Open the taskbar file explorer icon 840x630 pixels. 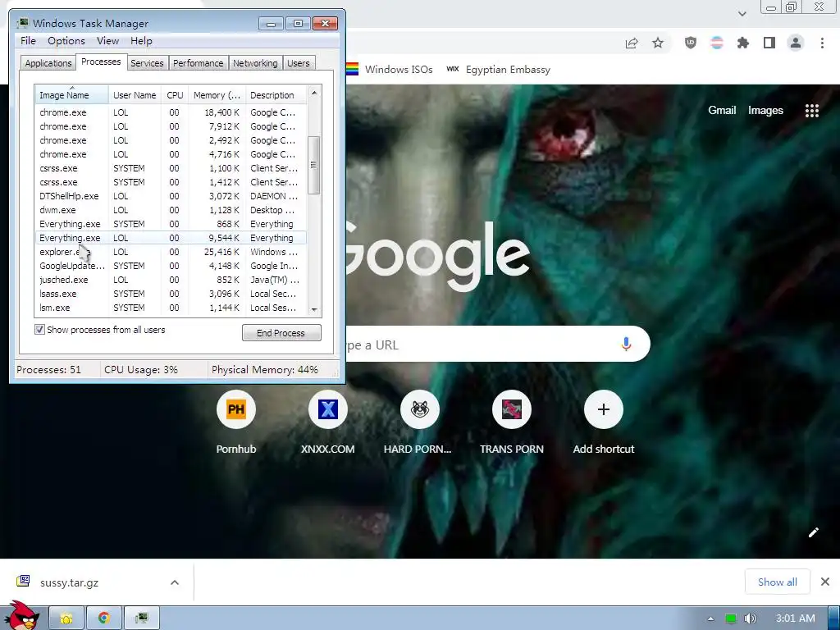(x=66, y=619)
